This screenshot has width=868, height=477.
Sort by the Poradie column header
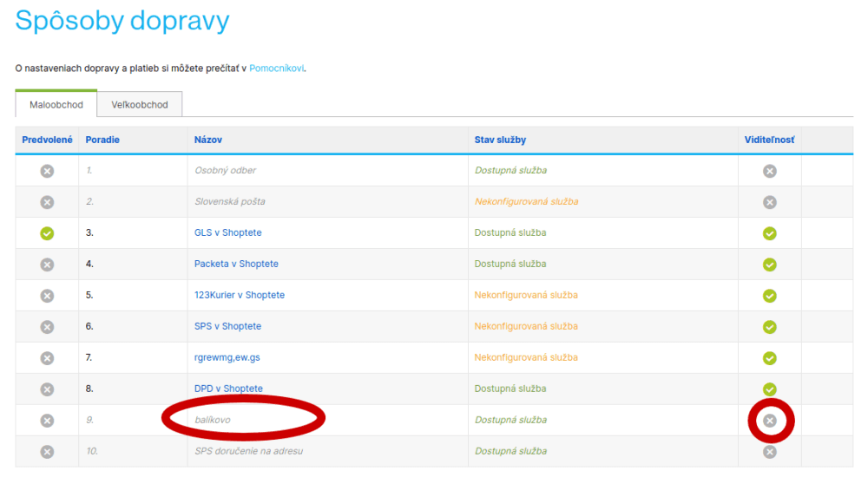coord(102,140)
